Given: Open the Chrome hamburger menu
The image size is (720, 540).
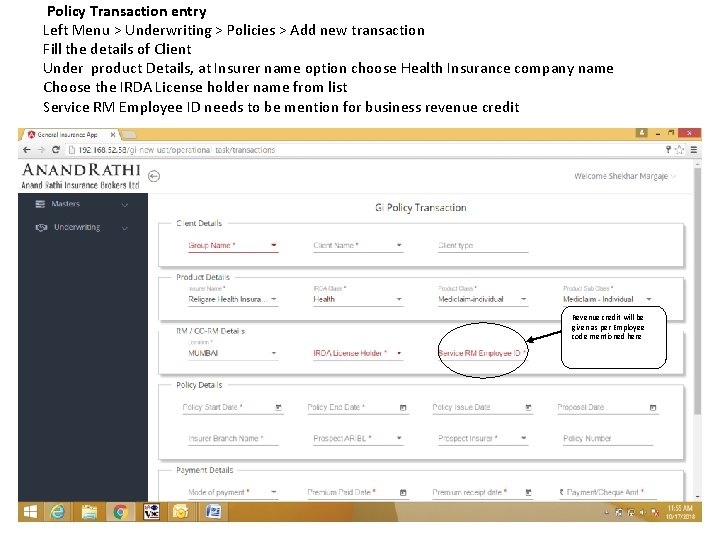Looking at the screenshot, I should pyautogui.click(x=694, y=149).
